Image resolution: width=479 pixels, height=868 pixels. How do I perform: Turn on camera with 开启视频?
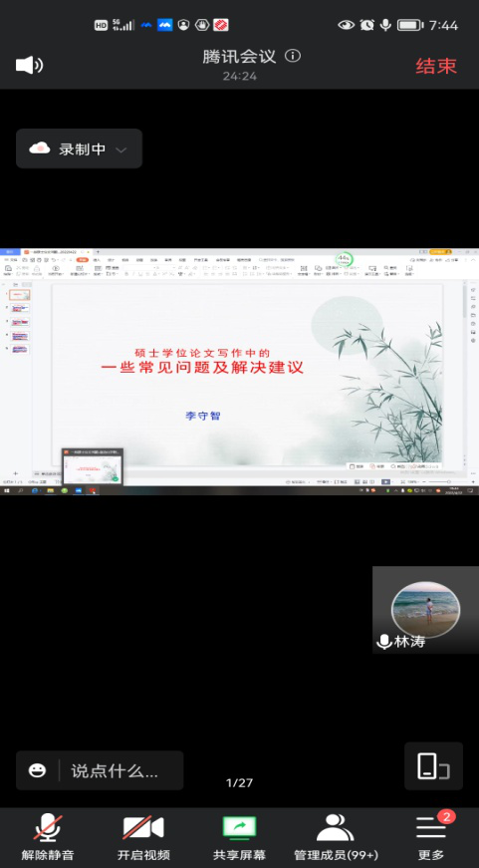click(143, 837)
